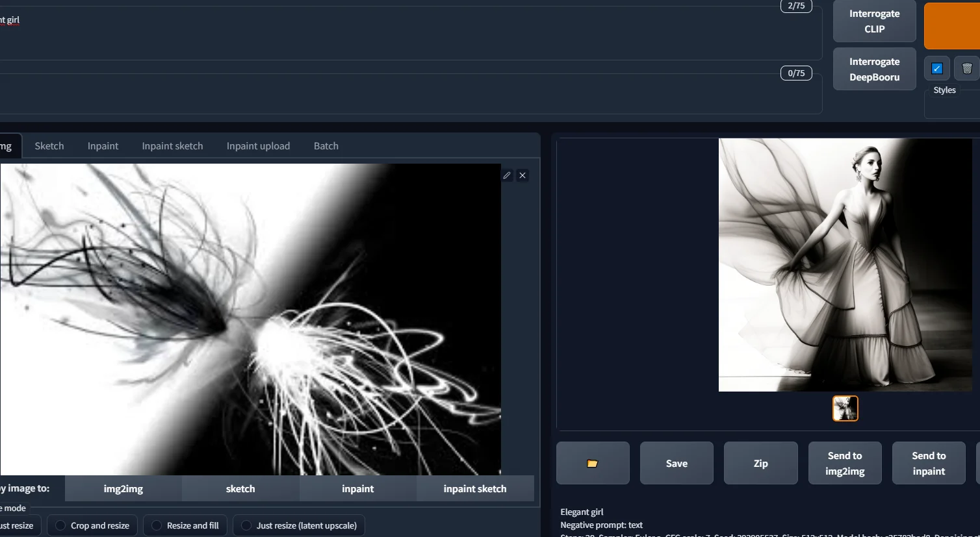The image size is (980, 537).
Task: Switch to the Sketch tab
Action: coord(49,146)
